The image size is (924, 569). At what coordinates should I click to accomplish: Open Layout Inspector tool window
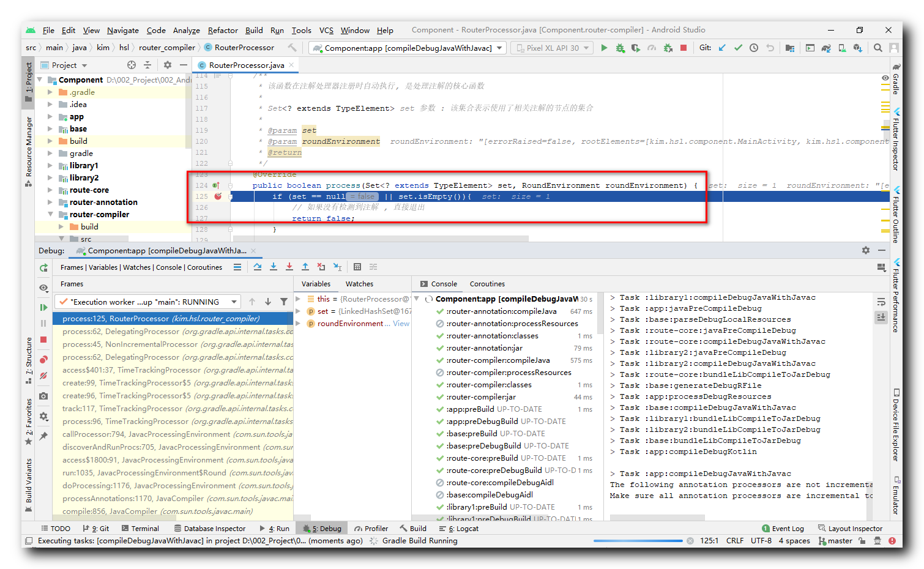tap(850, 529)
